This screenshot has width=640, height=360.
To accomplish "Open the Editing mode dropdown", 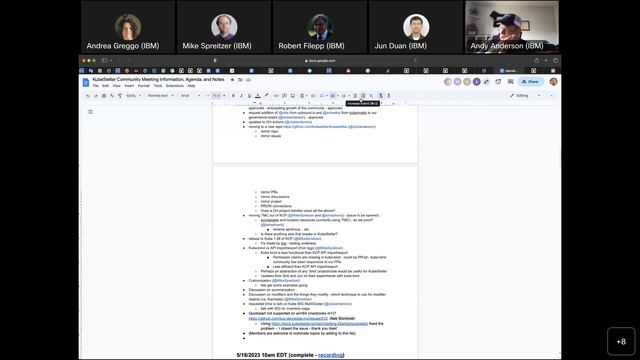I will point(525,96).
